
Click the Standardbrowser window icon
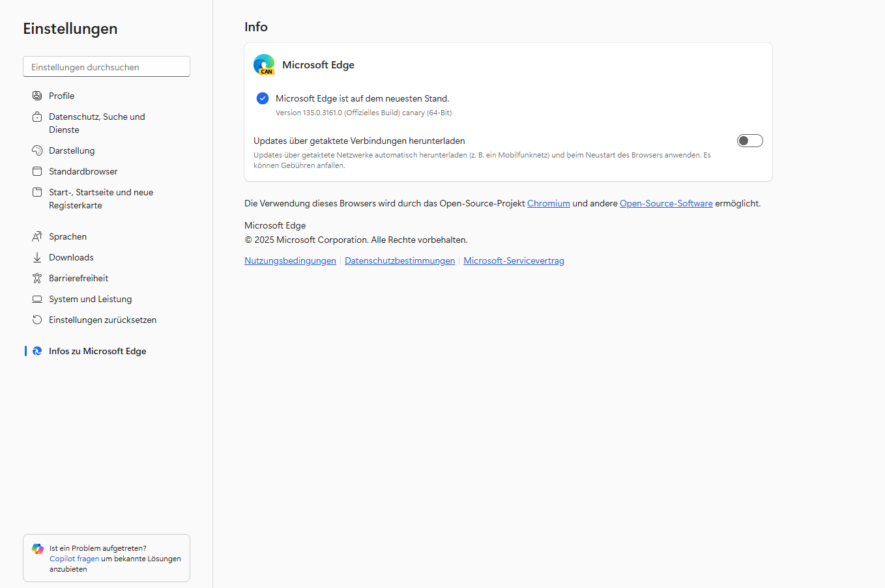(x=37, y=171)
